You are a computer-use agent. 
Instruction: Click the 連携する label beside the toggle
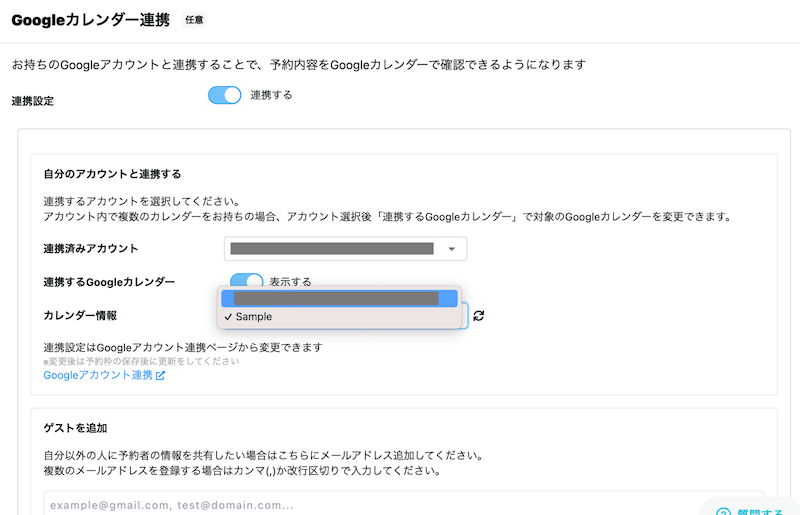coord(271,95)
